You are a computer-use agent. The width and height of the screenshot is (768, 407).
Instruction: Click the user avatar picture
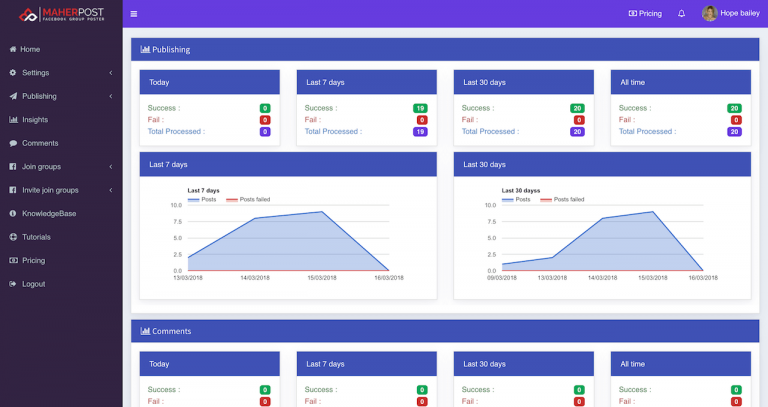(709, 14)
